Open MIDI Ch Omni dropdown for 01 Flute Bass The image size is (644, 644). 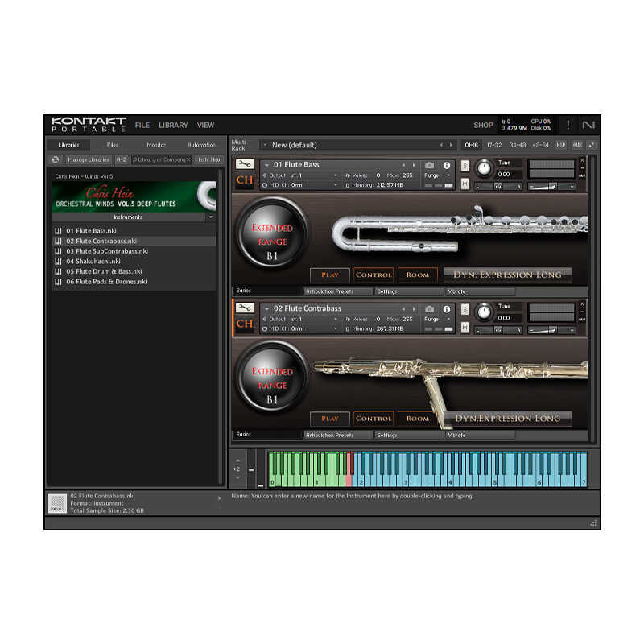point(336,185)
